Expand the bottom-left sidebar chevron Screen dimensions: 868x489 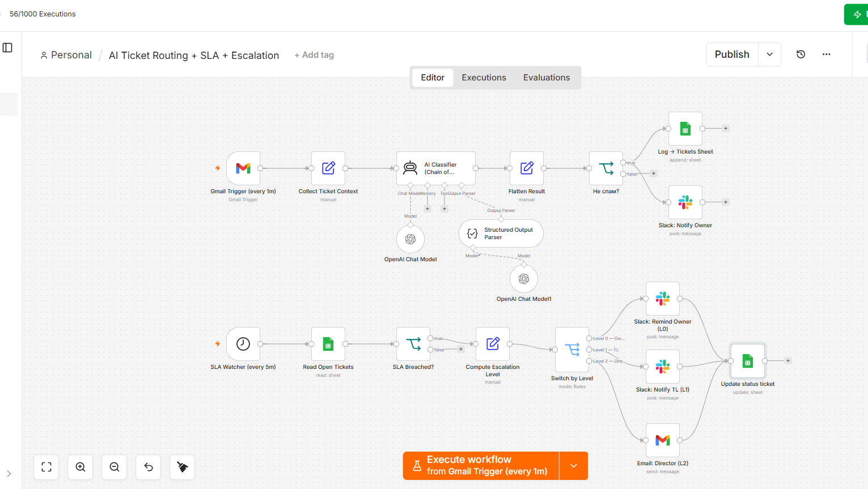tap(9, 474)
